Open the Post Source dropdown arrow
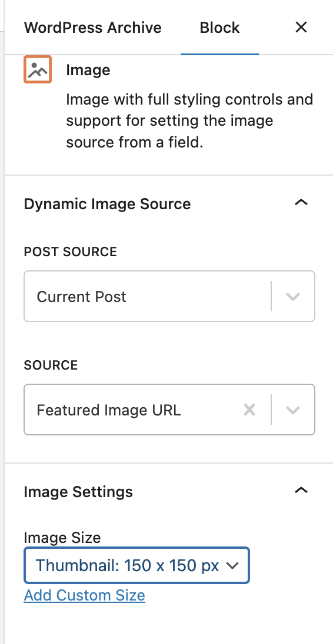333x644 pixels. 293,296
